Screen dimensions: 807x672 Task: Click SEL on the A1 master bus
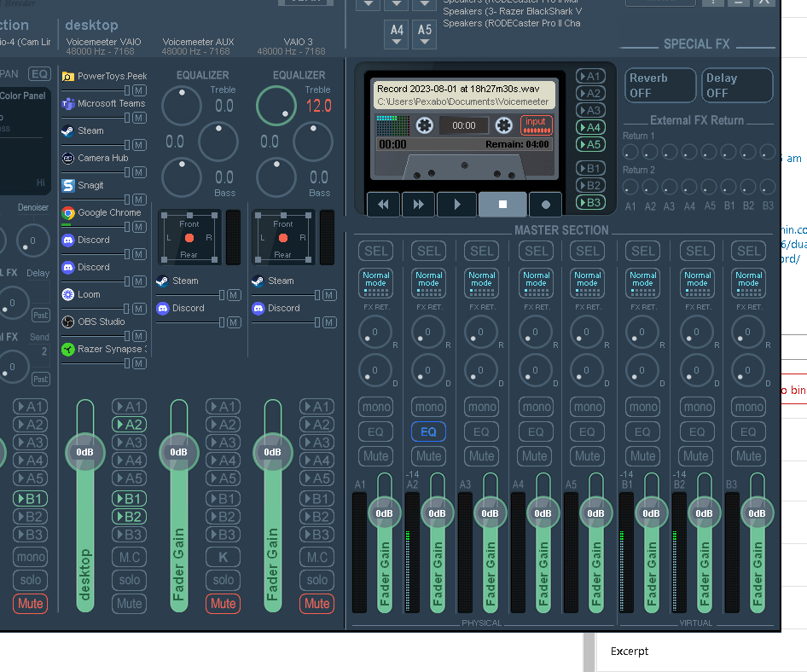(375, 251)
